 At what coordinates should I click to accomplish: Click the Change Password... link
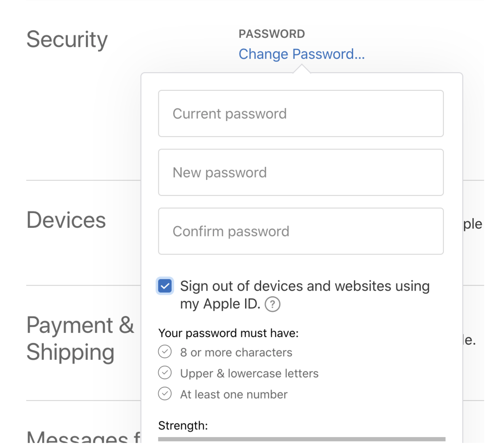[x=301, y=54]
